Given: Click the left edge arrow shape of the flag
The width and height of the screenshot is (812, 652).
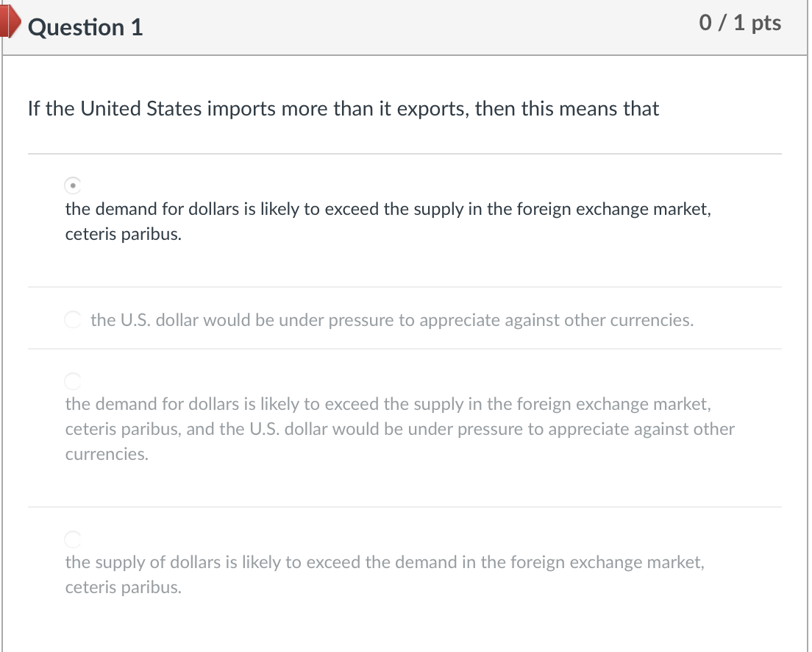Looking at the screenshot, I should click(4, 22).
